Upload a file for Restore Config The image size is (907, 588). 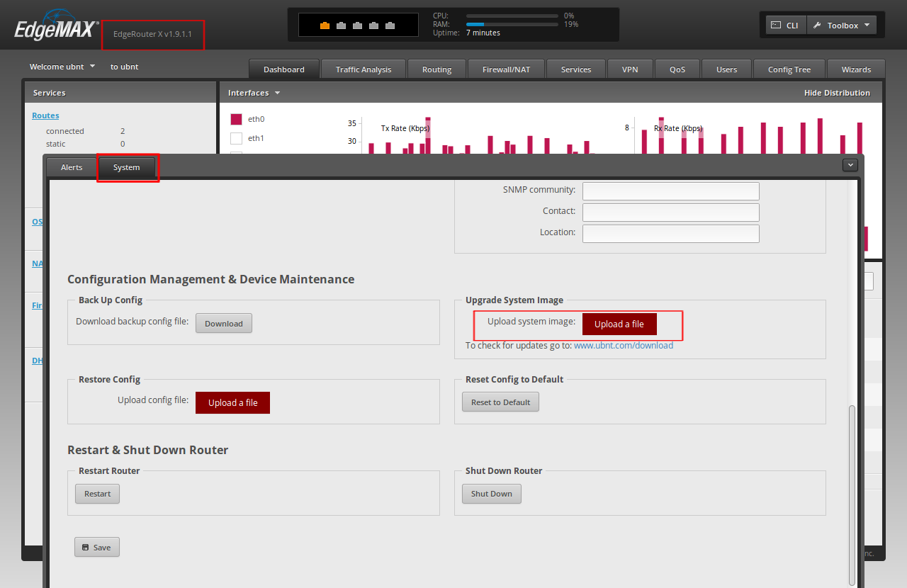point(233,402)
